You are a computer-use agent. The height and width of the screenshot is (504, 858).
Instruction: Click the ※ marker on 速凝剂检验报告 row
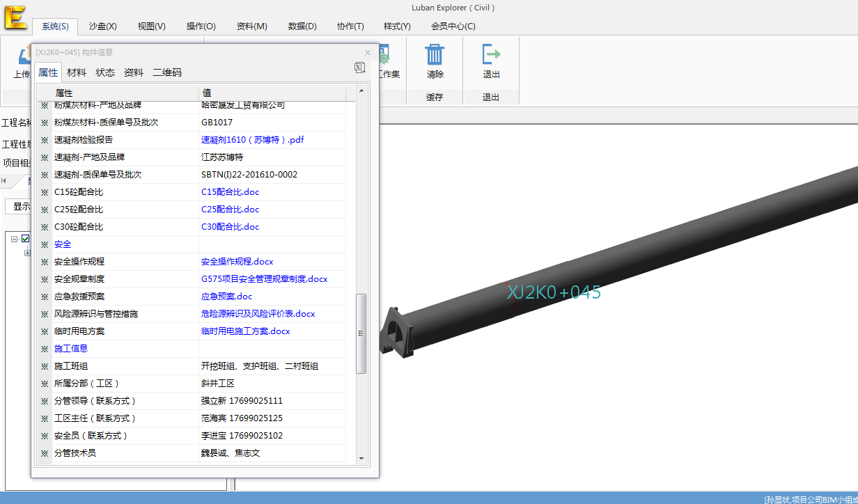(45, 140)
